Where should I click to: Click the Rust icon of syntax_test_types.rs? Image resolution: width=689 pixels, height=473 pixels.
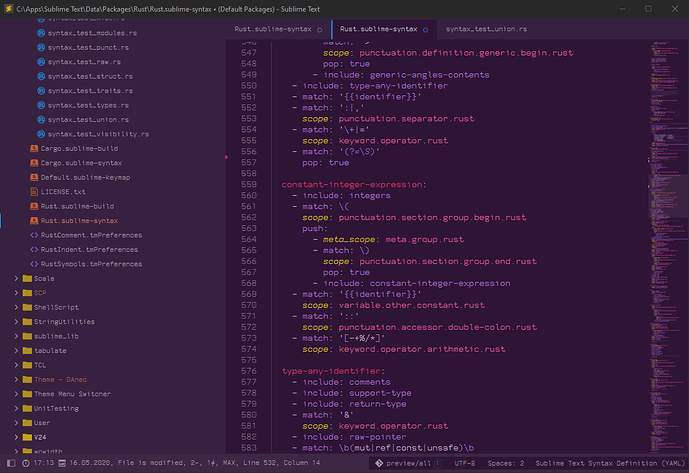41,105
